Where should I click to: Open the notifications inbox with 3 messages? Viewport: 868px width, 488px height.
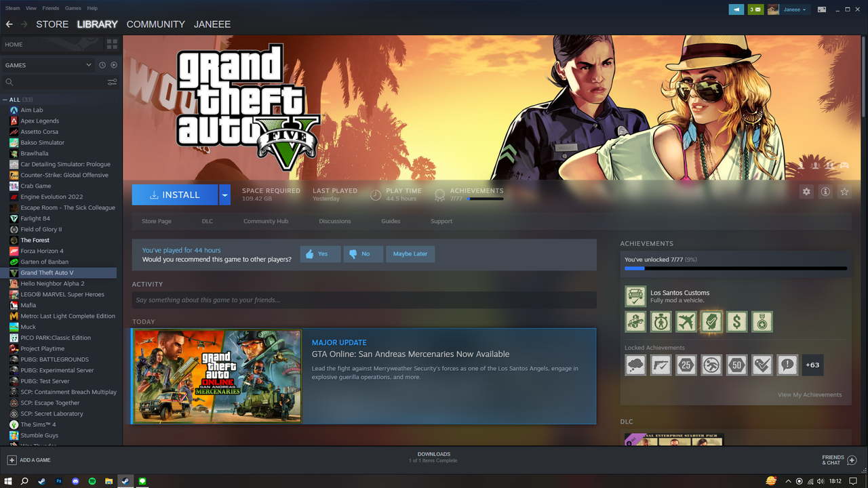[755, 9]
